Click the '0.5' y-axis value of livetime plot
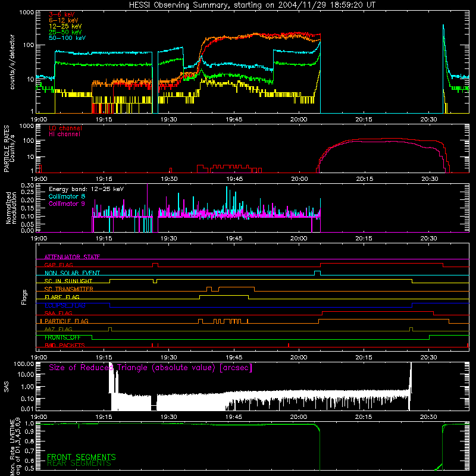Viewport: 476px width, 476px height. 29,468
